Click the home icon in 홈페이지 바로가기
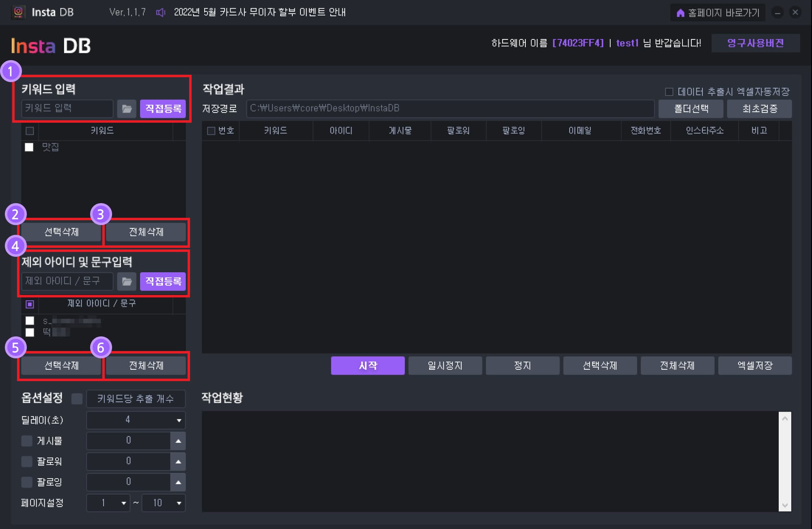The height and width of the screenshot is (529, 812). (680, 13)
